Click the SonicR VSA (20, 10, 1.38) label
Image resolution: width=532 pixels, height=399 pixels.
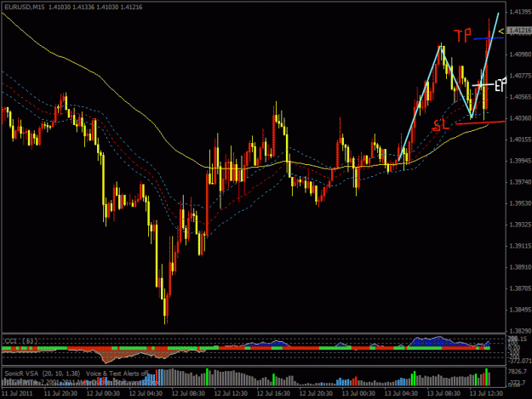[x=43, y=373]
